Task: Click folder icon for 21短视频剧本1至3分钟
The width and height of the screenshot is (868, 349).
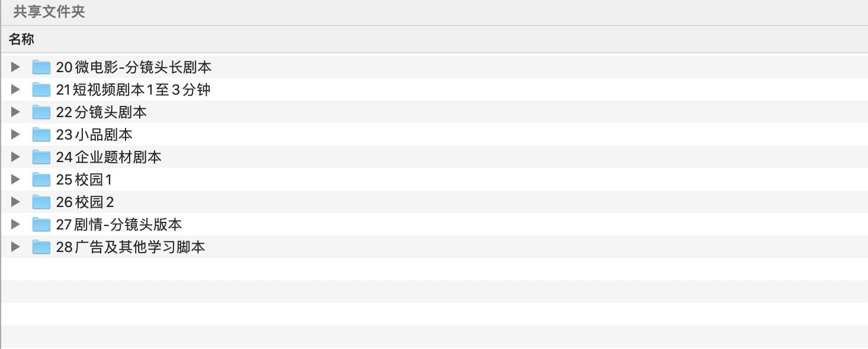Action: pyautogui.click(x=41, y=90)
